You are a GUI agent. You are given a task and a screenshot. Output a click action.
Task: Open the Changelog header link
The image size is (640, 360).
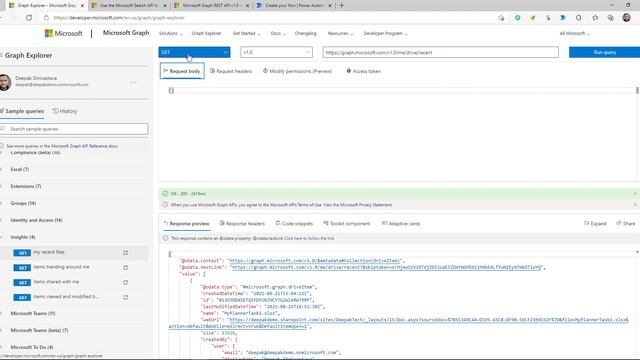coord(306,33)
